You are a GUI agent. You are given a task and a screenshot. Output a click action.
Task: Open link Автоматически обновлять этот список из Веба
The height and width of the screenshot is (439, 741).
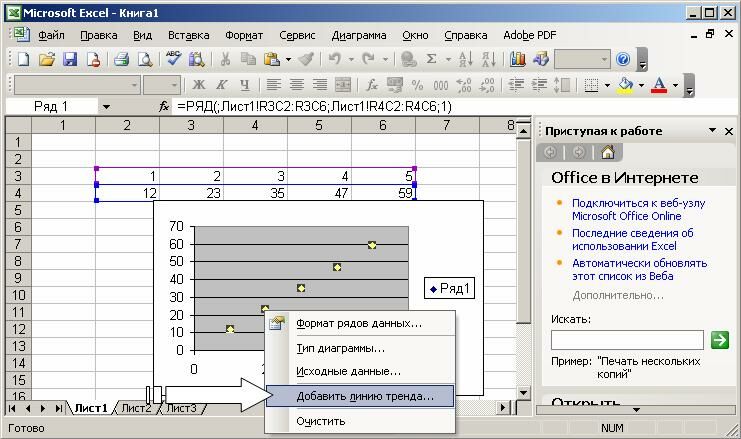point(639,270)
